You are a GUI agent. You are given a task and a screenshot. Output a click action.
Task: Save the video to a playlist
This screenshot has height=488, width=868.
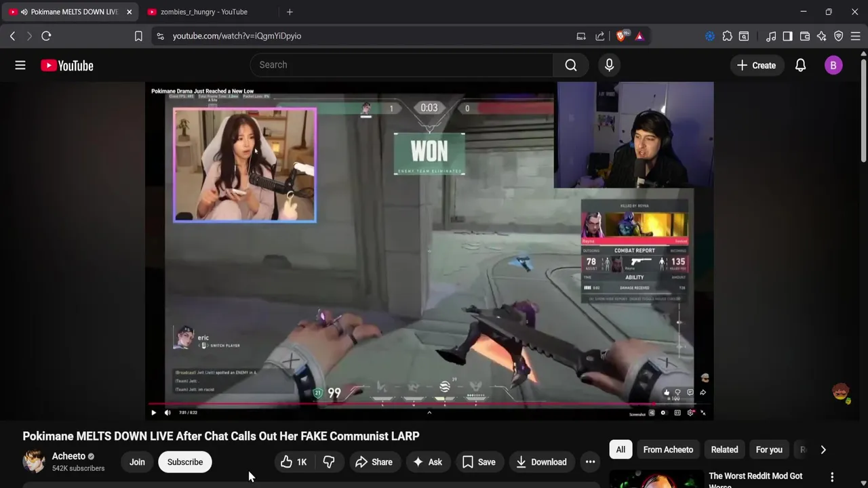pos(479,462)
